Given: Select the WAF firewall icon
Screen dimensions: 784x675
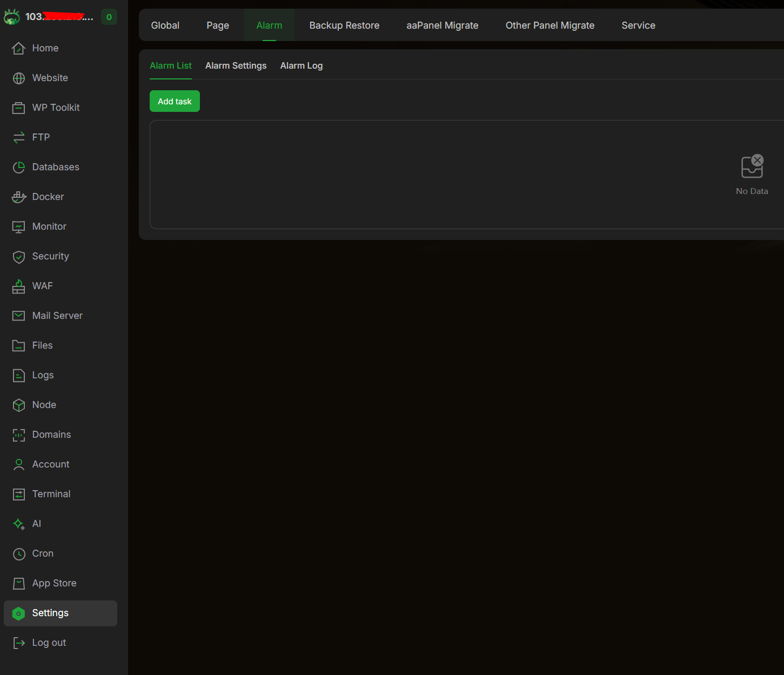Looking at the screenshot, I should [19, 286].
